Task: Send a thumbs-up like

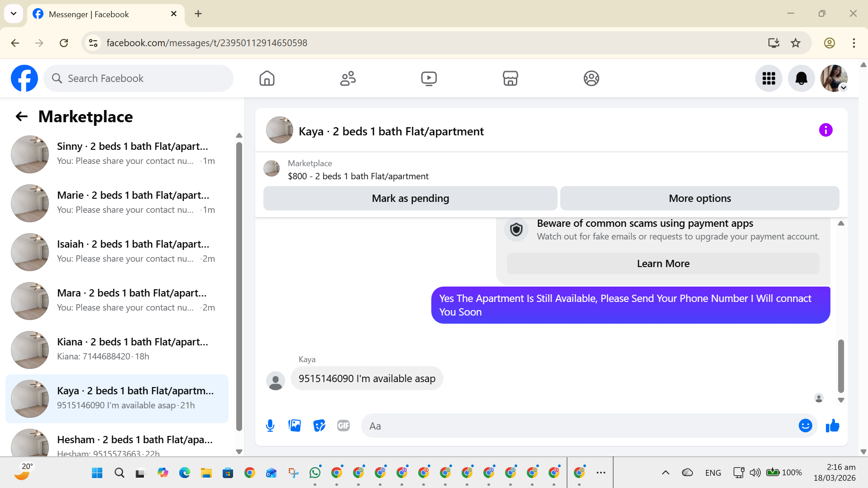Action: click(x=833, y=426)
